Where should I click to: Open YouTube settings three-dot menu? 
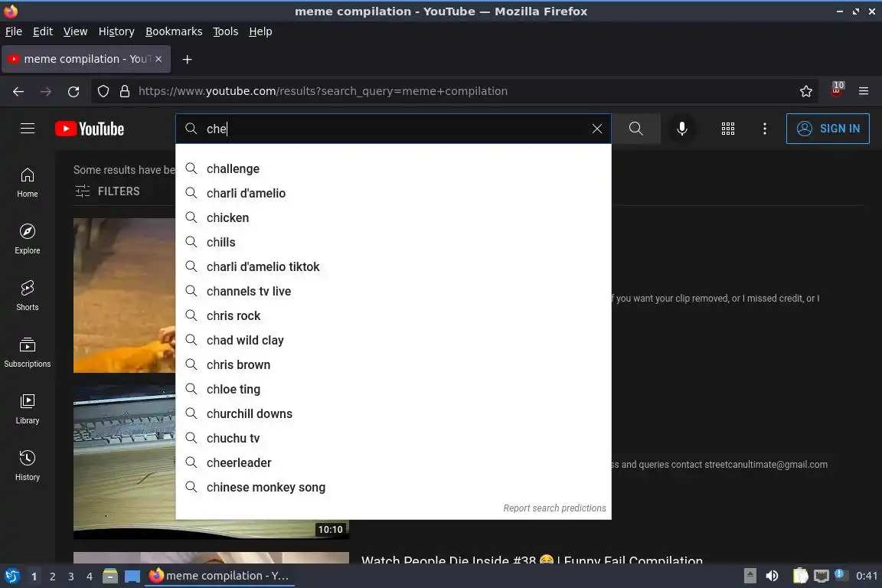tap(764, 129)
